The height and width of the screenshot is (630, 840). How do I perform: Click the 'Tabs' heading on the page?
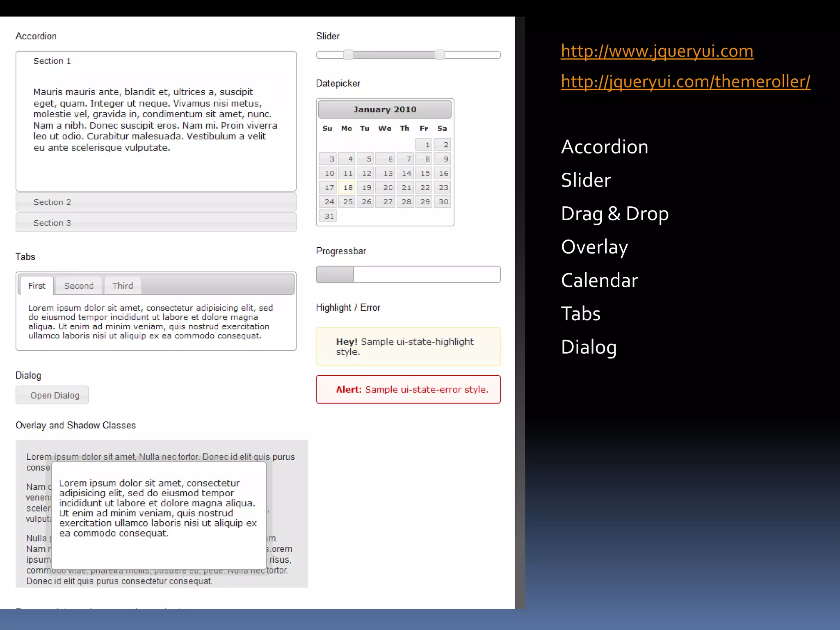point(25,257)
